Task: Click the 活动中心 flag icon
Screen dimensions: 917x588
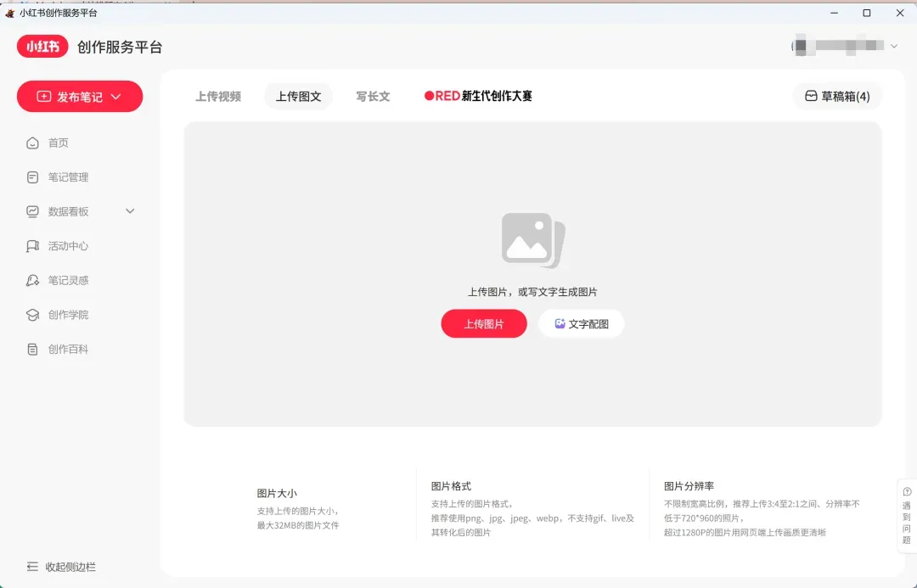Action: pos(33,246)
